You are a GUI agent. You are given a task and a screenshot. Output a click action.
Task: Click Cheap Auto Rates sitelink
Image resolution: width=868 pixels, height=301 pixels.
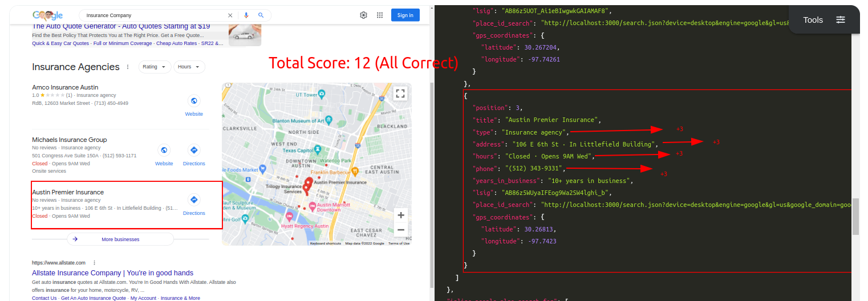[x=177, y=43]
